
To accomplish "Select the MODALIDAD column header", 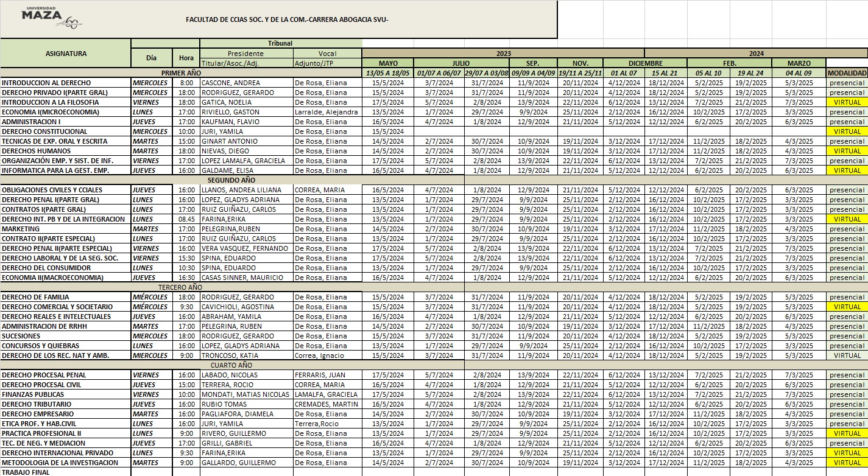I will tap(847, 73).
